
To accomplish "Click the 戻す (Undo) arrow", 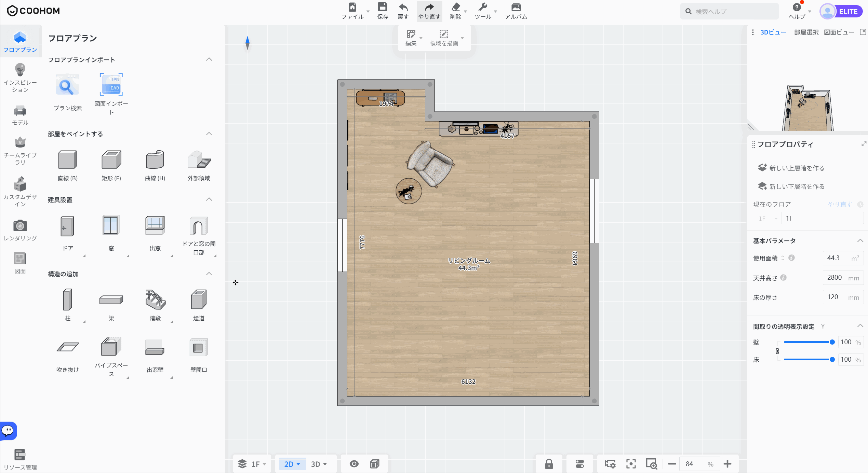I will pyautogui.click(x=403, y=7).
